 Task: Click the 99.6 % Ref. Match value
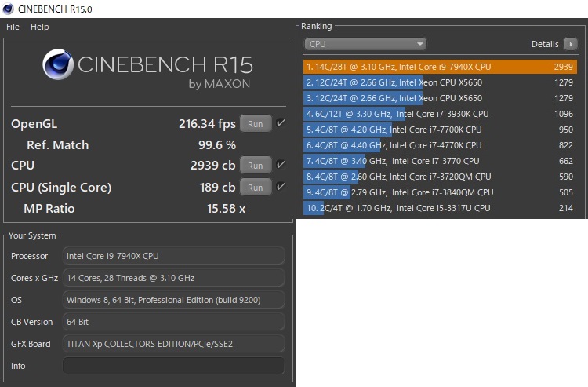click(x=216, y=145)
